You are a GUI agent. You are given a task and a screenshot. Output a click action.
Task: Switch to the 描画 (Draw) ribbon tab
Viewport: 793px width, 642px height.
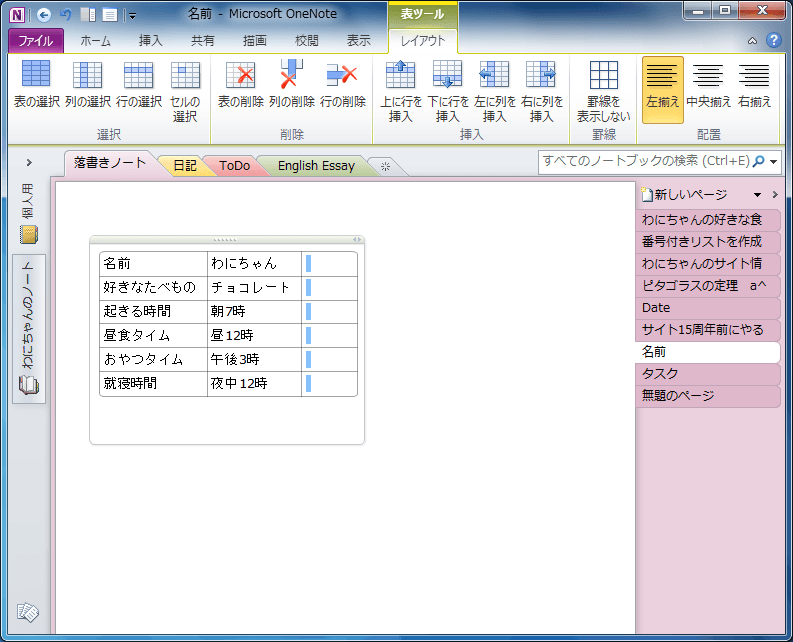pos(254,41)
